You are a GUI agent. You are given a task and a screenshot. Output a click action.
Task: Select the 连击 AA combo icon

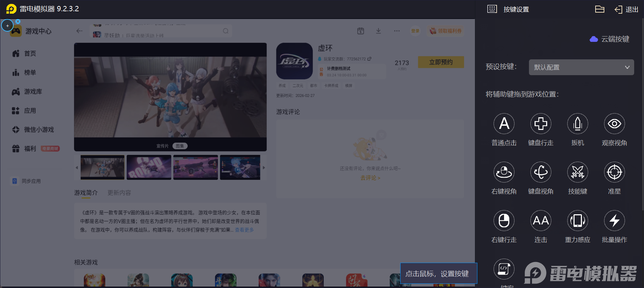[541, 221]
